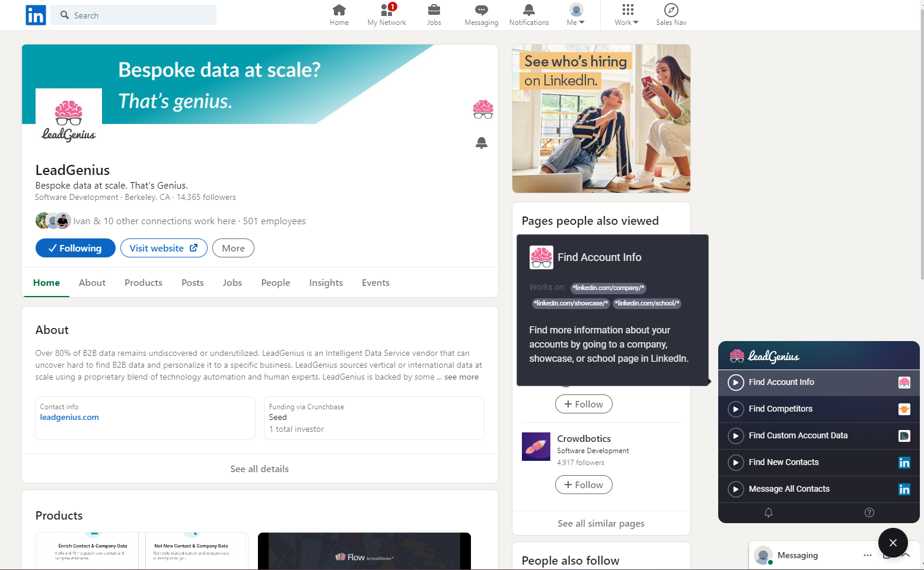Toggle the Following button for LeadGenius
Viewport: 924px width, 570px height.
tap(75, 248)
